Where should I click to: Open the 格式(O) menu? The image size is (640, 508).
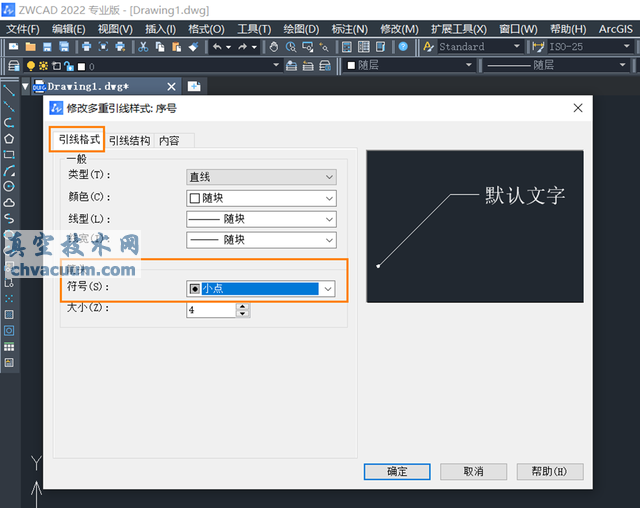pyautogui.click(x=205, y=29)
